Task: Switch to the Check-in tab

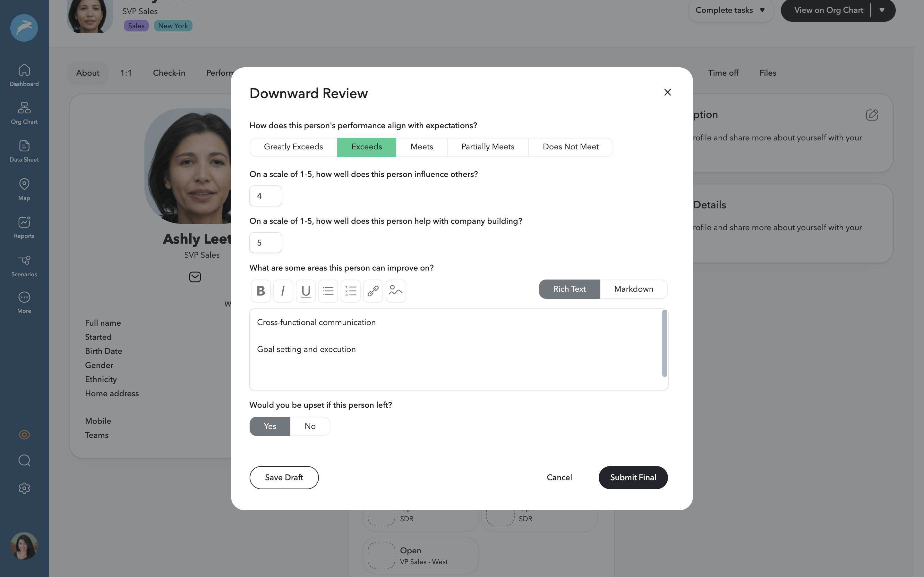Action: [169, 73]
